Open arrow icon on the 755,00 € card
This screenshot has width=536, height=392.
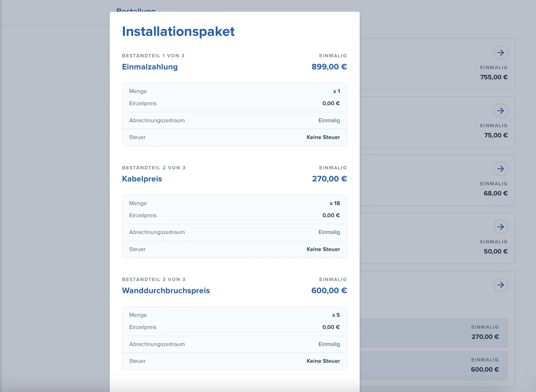click(500, 53)
